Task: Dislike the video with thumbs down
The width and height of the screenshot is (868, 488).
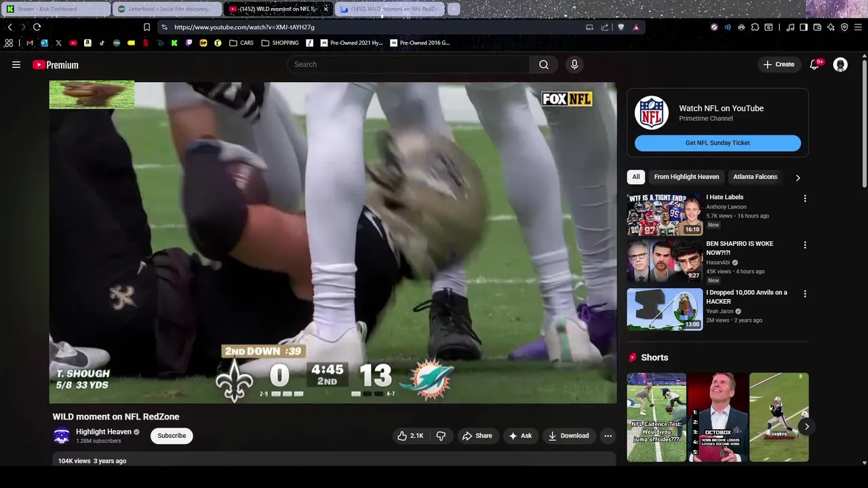Action: 441,436
